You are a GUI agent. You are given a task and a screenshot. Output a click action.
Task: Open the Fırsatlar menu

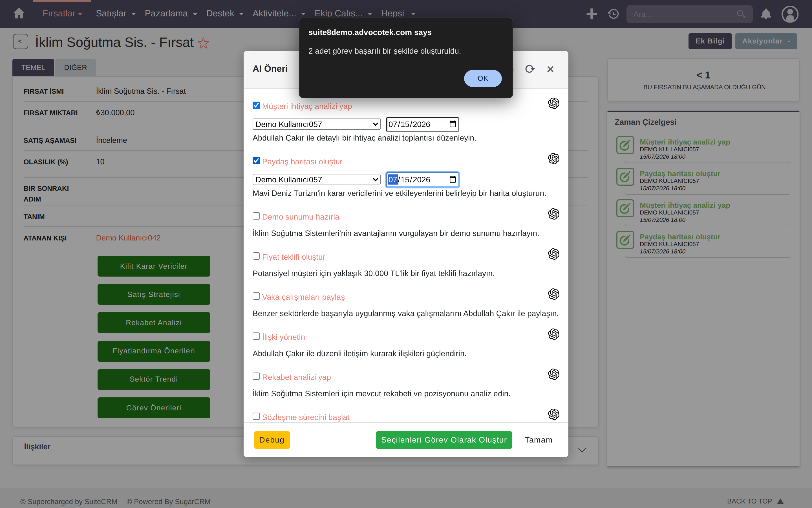click(x=62, y=14)
